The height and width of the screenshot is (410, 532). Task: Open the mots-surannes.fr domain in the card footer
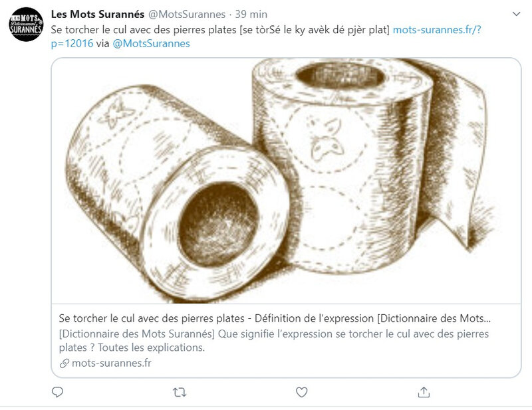(111, 363)
